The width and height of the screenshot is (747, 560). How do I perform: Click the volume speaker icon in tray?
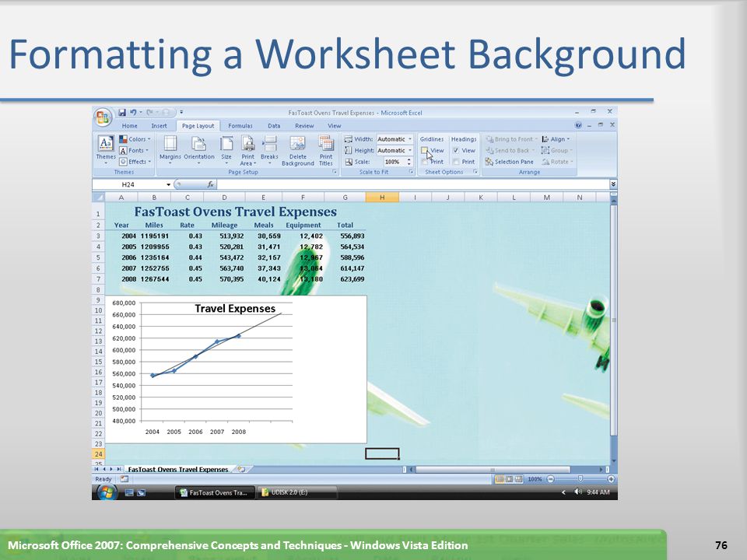point(578,492)
